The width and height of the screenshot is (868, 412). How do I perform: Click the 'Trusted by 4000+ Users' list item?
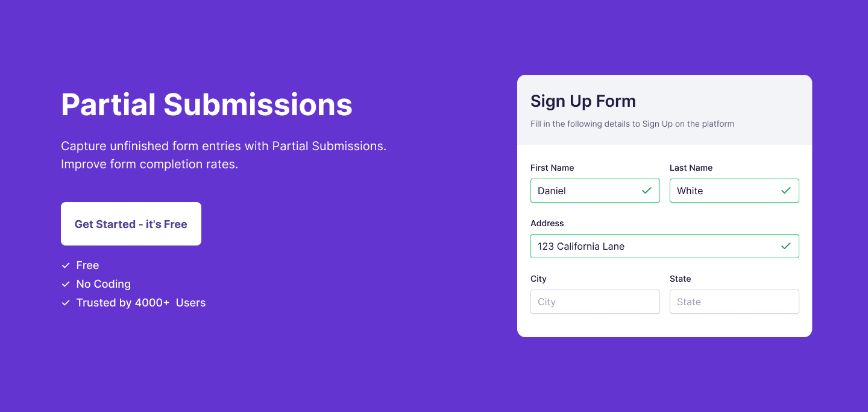(x=141, y=302)
